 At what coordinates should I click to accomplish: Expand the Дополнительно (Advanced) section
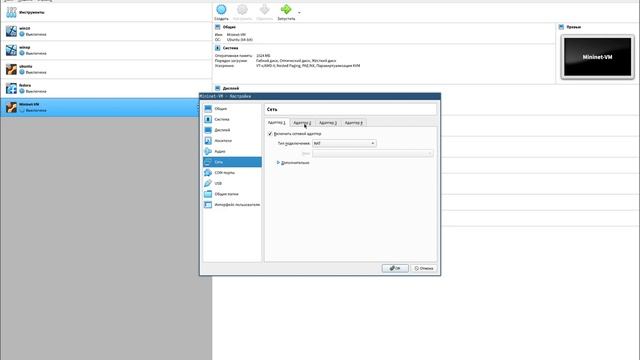point(293,162)
